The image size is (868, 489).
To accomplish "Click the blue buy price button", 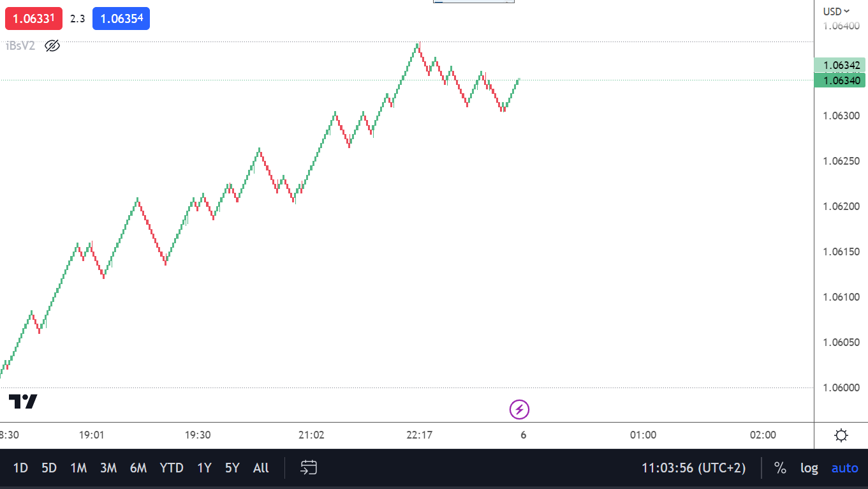I will [x=121, y=19].
